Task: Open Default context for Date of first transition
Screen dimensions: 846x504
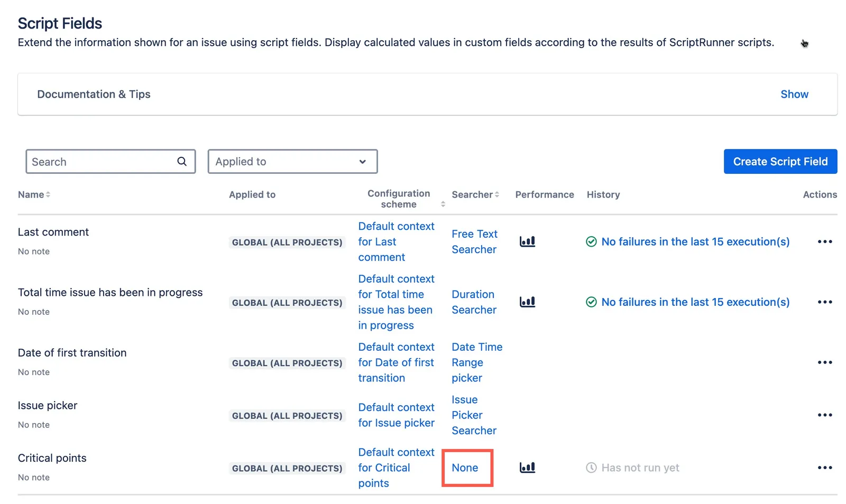Action: (x=396, y=362)
